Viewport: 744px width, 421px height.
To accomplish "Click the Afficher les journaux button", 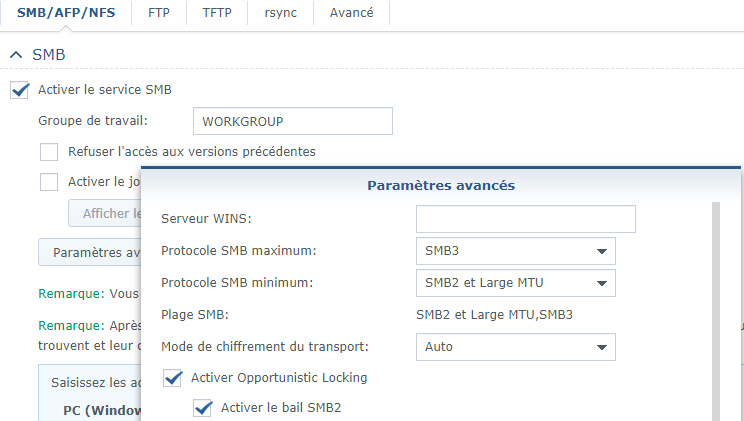I will pyautogui.click(x=105, y=213).
